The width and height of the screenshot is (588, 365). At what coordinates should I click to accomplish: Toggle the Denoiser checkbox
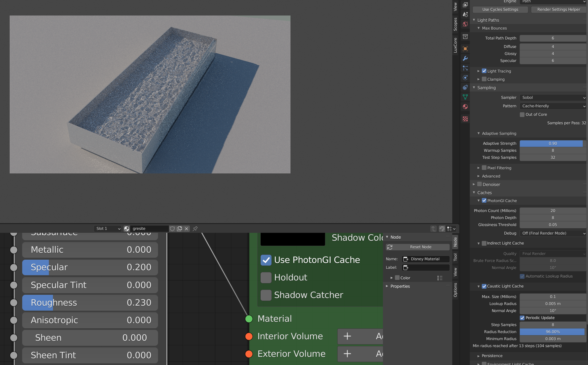point(479,184)
